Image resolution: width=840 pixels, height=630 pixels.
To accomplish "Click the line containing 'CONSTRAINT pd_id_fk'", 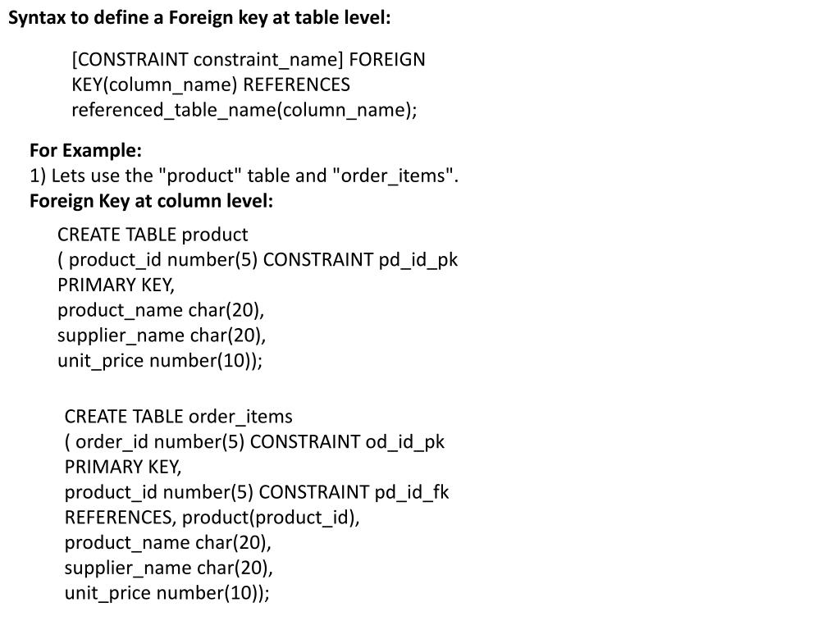I will pos(257,492).
